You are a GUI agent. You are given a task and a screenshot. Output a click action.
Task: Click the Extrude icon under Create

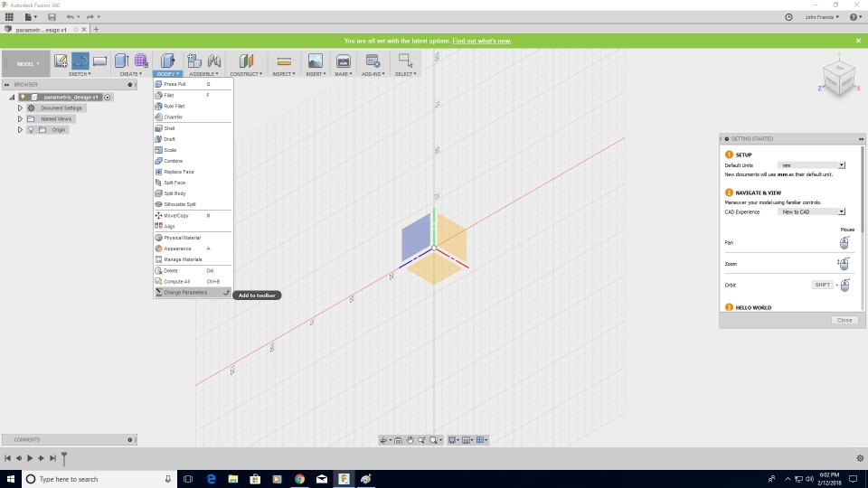pos(121,61)
